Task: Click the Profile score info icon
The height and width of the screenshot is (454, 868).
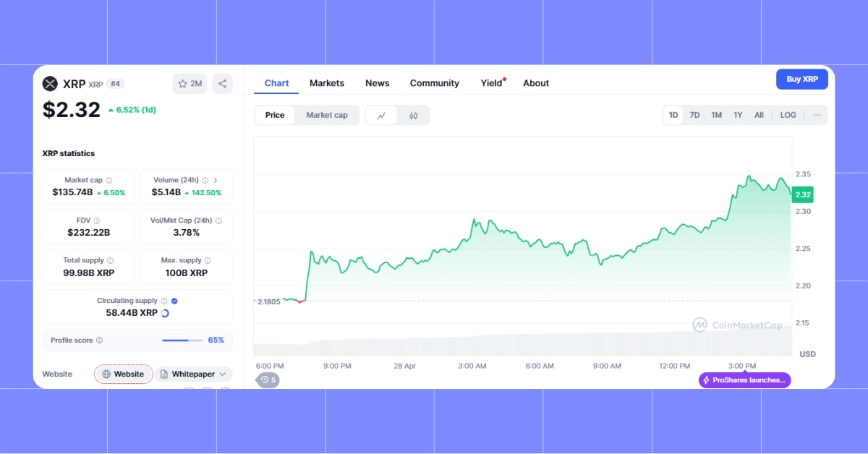Action: pyautogui.click(x=100, y=340)
